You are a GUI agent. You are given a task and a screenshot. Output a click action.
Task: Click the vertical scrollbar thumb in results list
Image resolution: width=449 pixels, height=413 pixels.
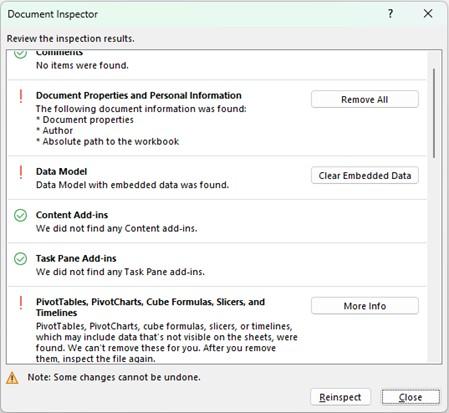pyautogui.click(x=434, y=113)
